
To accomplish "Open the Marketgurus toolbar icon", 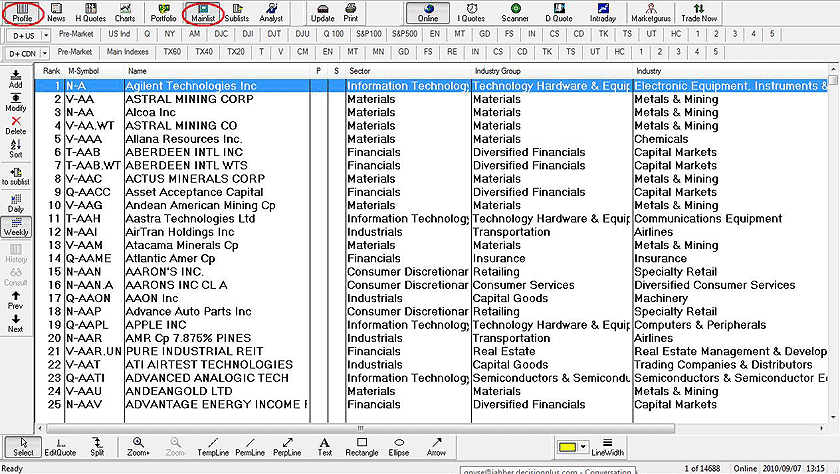I will [x=651, y=12].
